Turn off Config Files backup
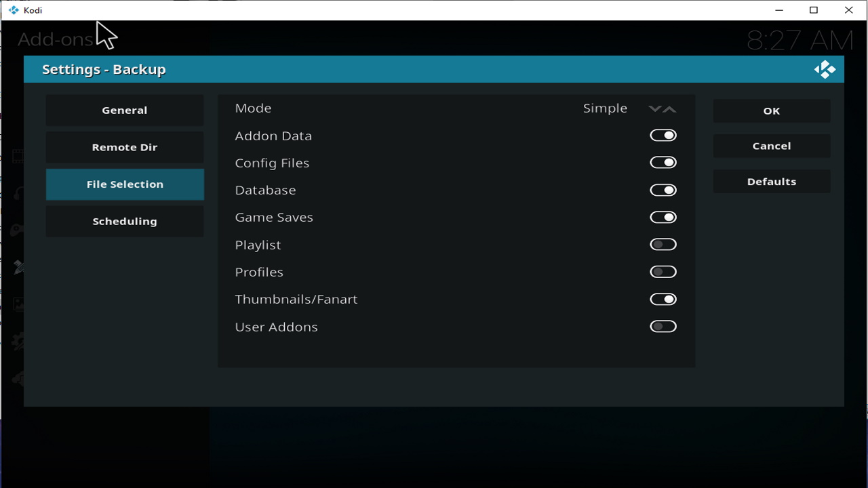Image resolution: width=868 pixels, height=488 pixels. tap(663, 163)
